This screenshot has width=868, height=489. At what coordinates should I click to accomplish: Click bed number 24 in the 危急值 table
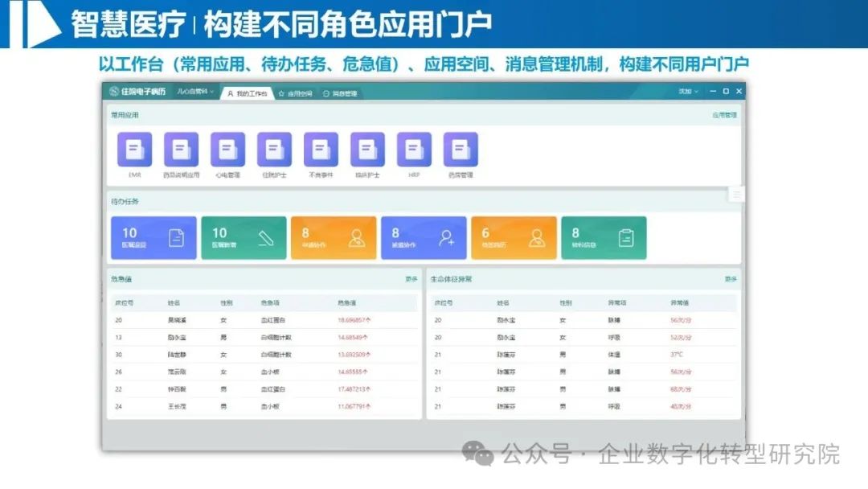click(118, 406)
